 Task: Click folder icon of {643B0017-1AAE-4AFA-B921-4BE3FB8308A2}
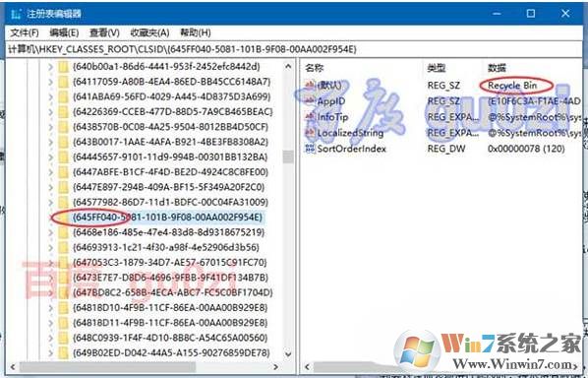pos(63,142)
